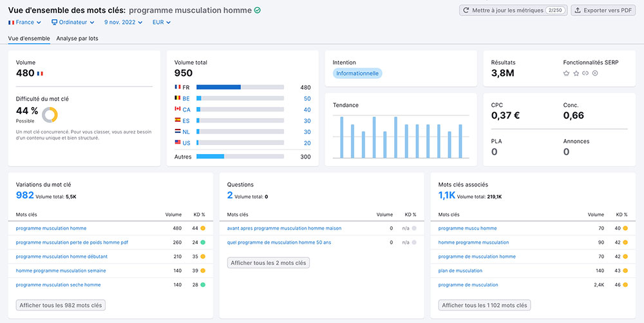
Task: Click the 1,1K associated keywords count link
Action: [447, 195]
